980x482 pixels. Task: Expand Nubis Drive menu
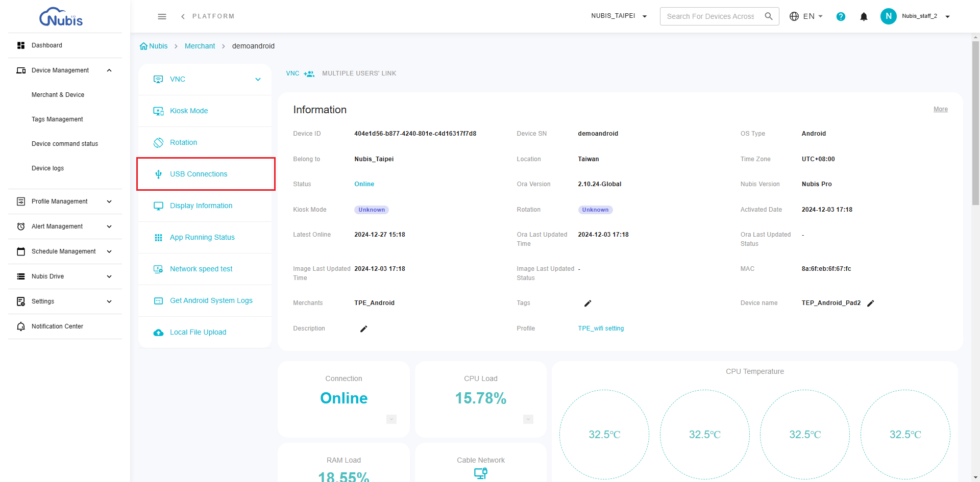[x=65, y=276]
